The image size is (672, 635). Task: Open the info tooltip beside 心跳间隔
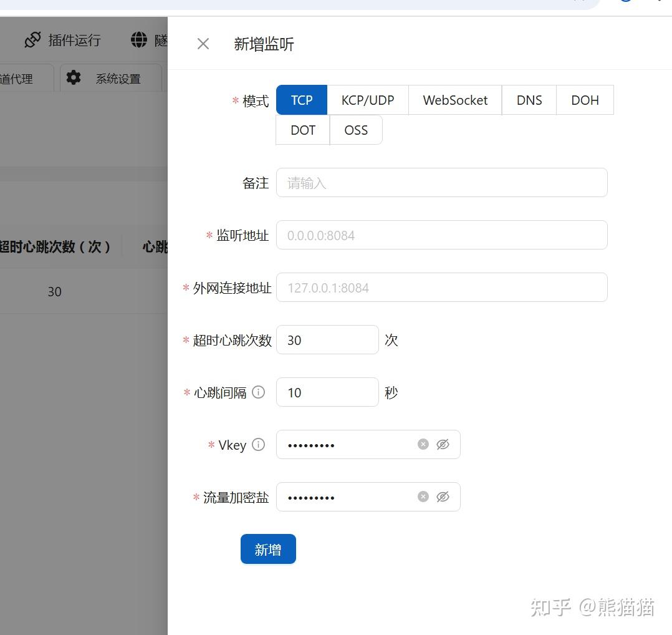pyautogui.click(x=259, y=392)
